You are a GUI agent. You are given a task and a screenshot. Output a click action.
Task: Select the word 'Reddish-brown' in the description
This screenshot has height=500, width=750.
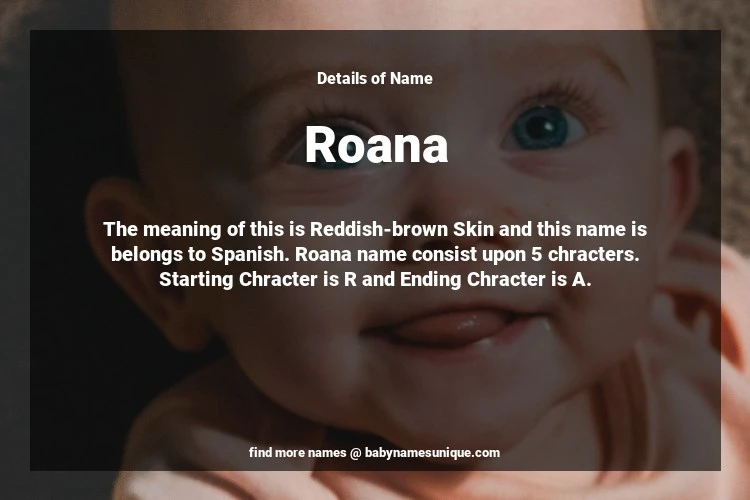[379, 229]
